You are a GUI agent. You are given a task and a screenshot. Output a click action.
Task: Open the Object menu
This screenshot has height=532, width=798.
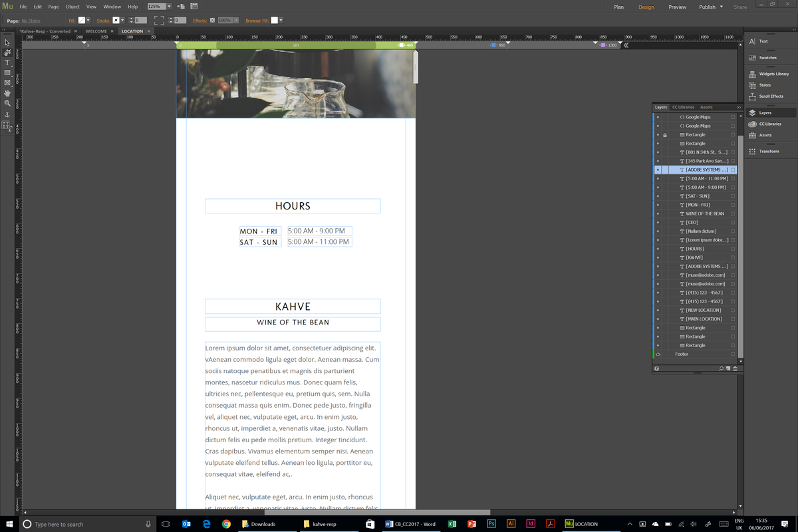tap(72, 6)
